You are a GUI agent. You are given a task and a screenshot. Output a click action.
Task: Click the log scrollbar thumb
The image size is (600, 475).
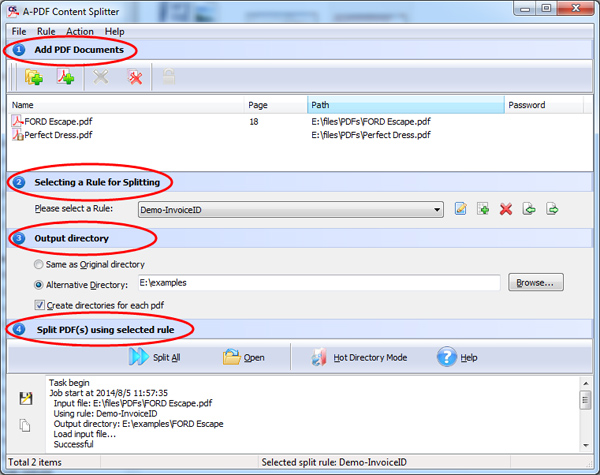coord(585,400)
